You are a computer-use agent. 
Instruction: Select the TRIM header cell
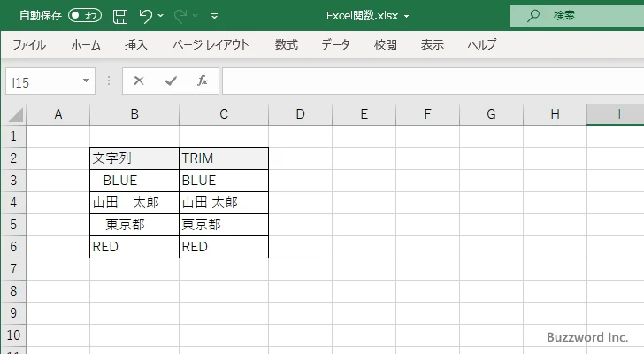tap(224, 158)
